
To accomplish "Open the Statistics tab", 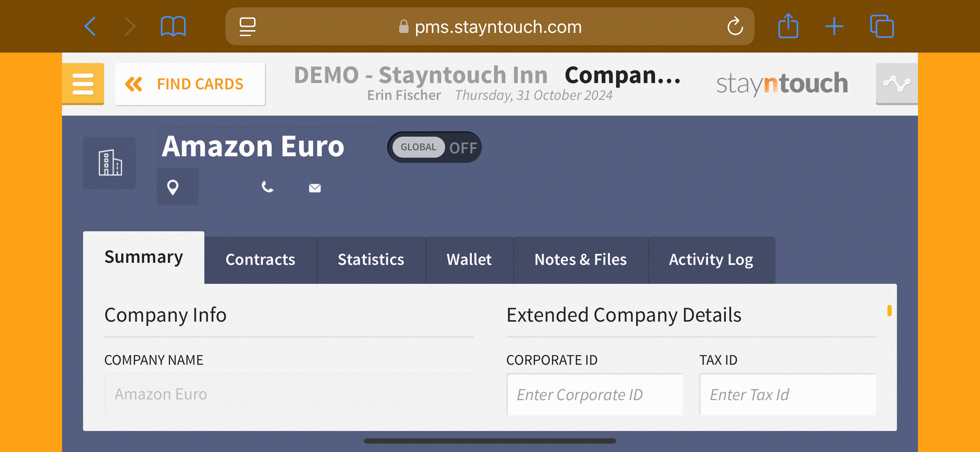I will tap(371, 260).
